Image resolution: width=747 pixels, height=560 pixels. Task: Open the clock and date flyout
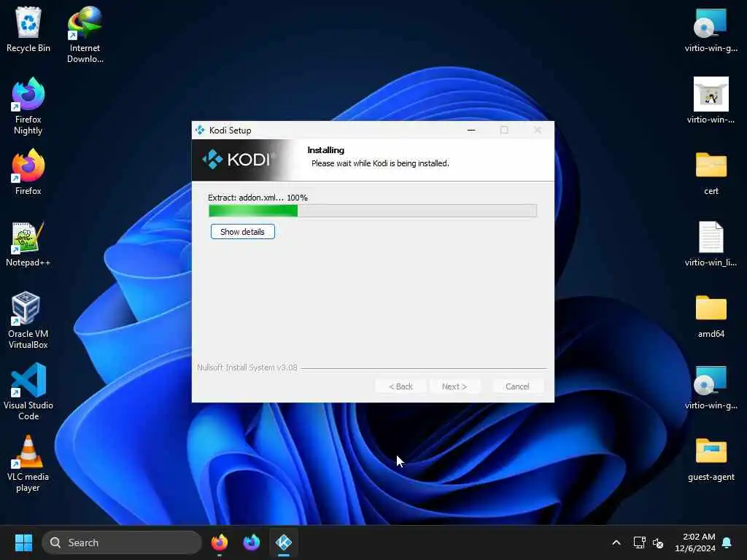point(695,542)
